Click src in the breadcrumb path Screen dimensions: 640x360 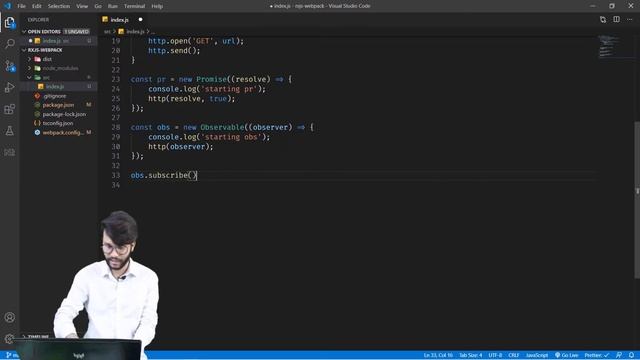(107, 31)
